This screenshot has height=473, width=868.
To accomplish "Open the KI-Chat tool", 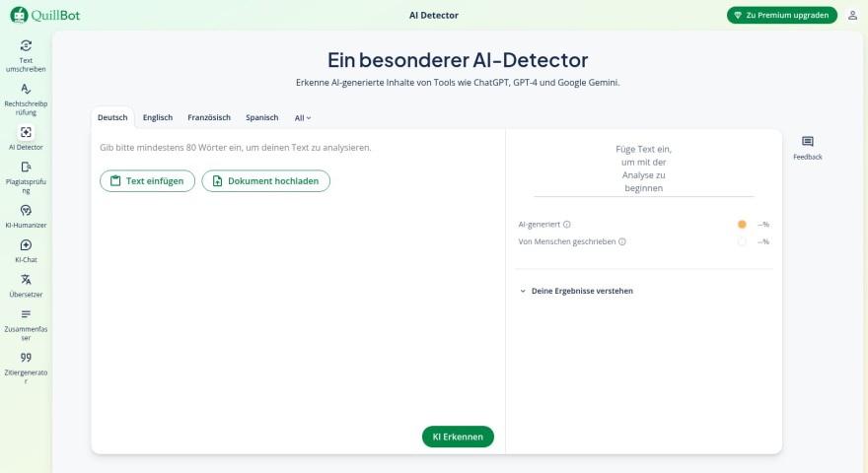I will click(x=26, y=251).
